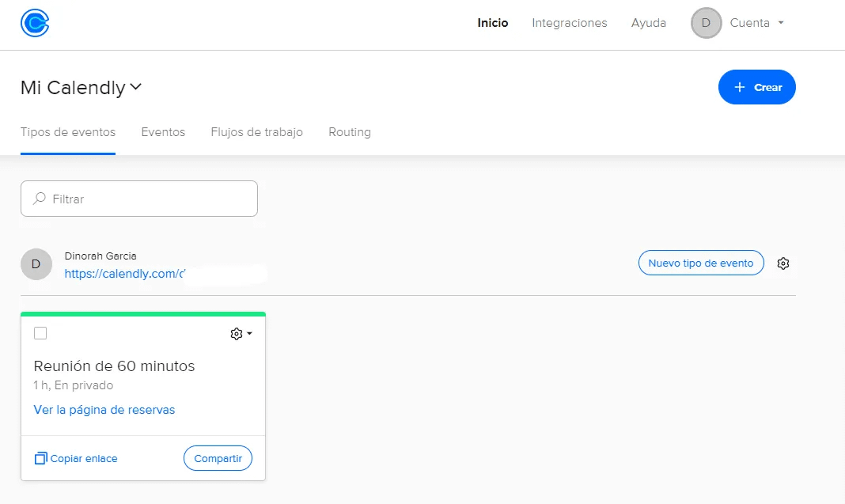Click the blue Crear button
Screen dimensions: 845x504
point(756,87)
